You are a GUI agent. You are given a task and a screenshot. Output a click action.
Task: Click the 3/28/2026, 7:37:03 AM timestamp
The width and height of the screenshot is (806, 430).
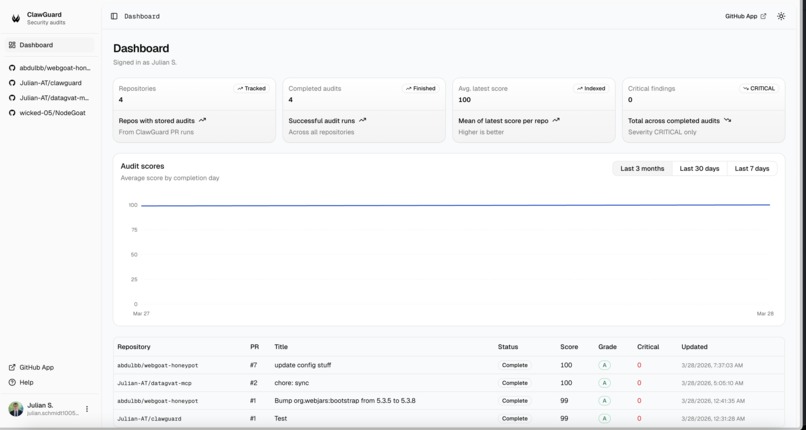coord(713,365)
